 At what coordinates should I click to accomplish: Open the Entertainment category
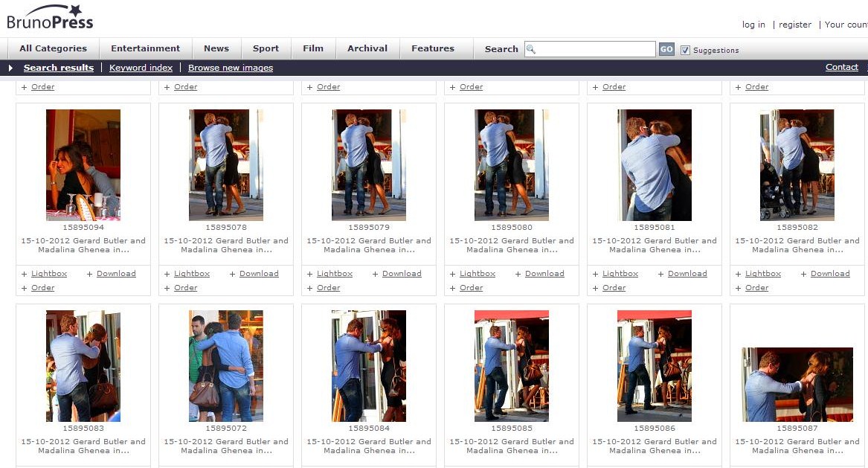(145, 48)
